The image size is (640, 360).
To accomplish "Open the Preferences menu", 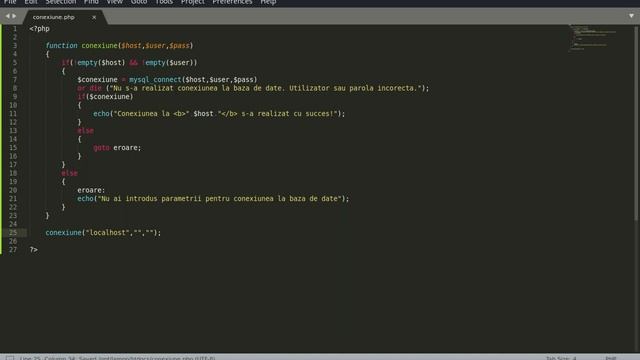I will pyautogui.click(x=232, y=2).
